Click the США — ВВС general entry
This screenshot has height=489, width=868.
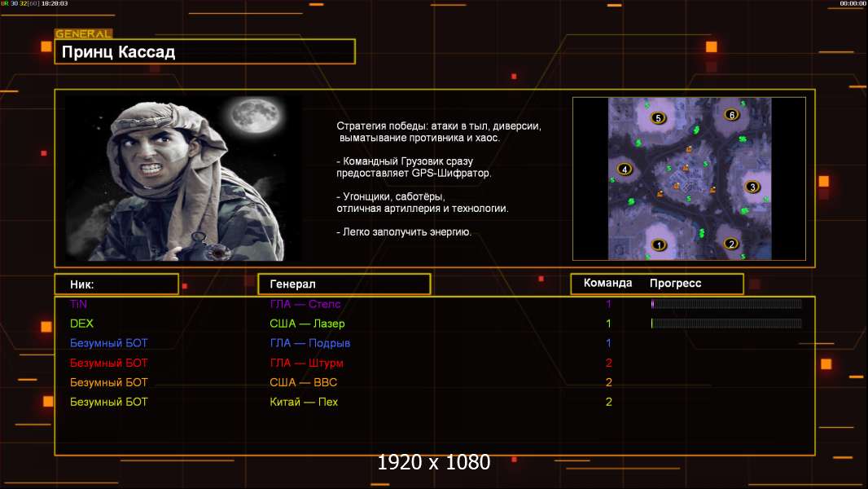(304, 382)
